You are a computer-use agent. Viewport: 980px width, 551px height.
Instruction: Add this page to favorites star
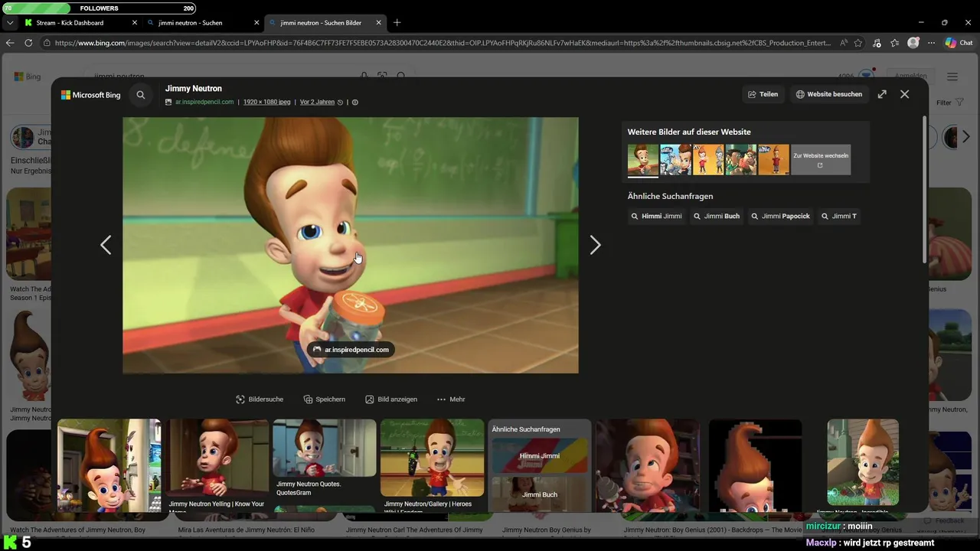[x=858, y=43]
